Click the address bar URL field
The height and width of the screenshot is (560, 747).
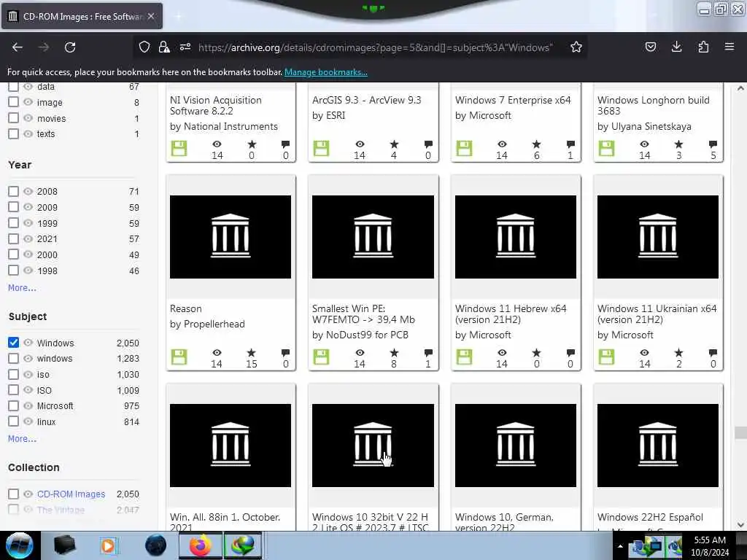tap(376, 47)
